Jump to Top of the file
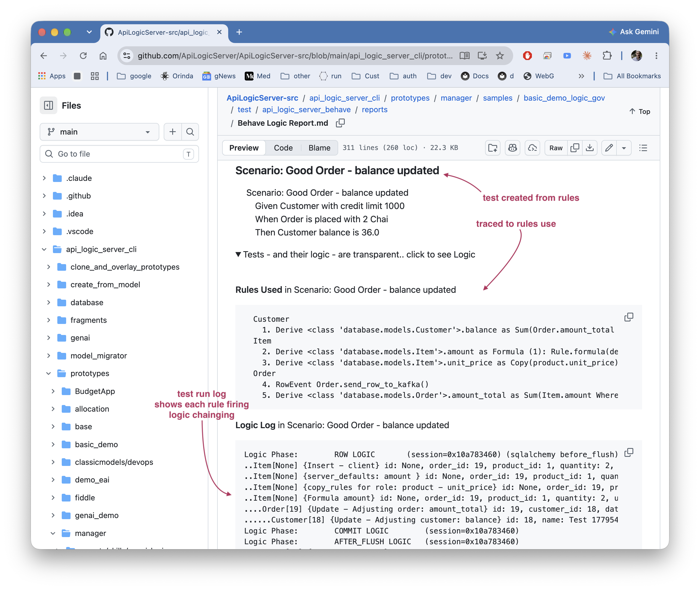Screen dimensions: 700x590 640,111
